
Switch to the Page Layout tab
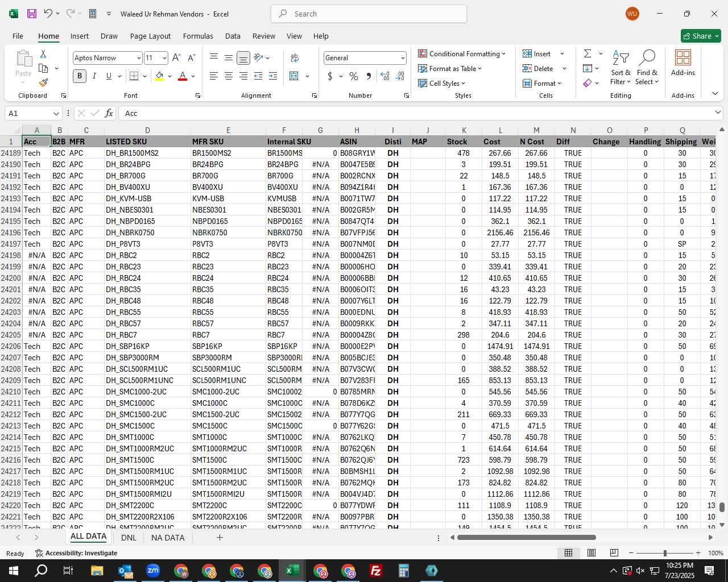tap(150, 36)
